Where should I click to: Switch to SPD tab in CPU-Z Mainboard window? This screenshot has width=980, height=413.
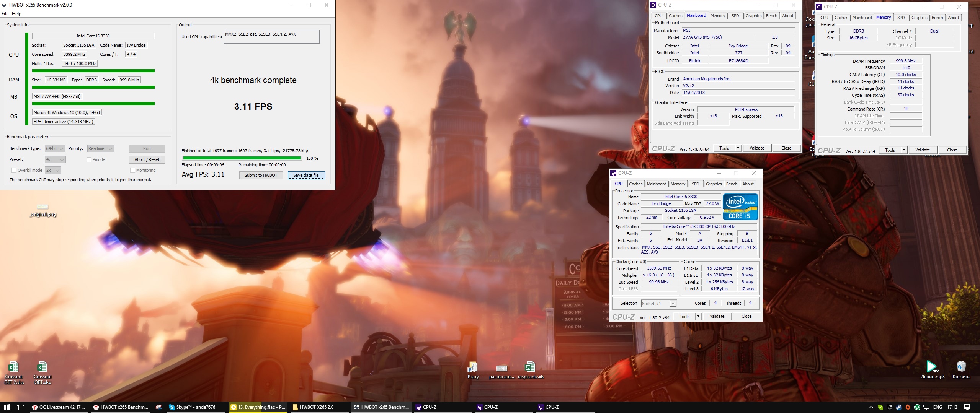tap(735, 16)
